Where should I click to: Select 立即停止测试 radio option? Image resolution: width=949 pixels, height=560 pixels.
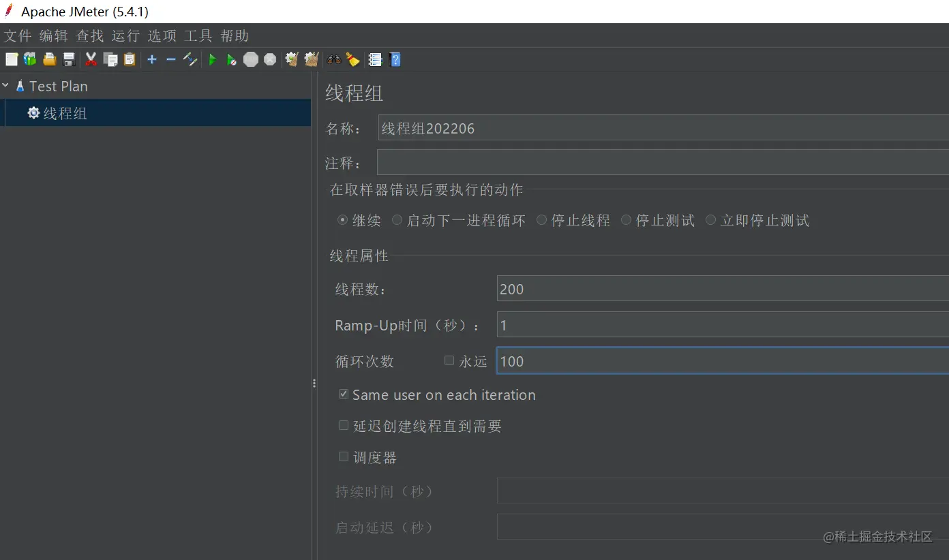click(710, 220)
